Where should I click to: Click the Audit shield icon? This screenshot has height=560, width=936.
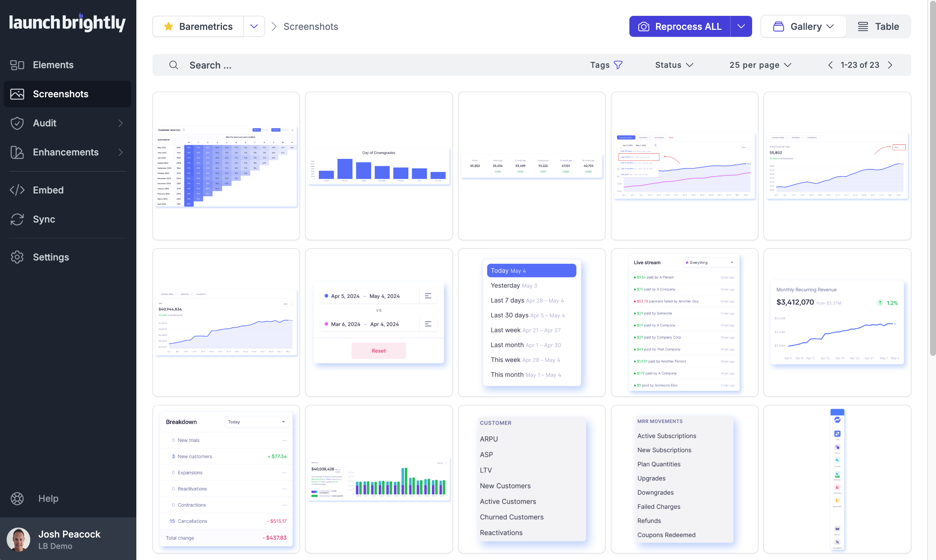click(17, 123)
